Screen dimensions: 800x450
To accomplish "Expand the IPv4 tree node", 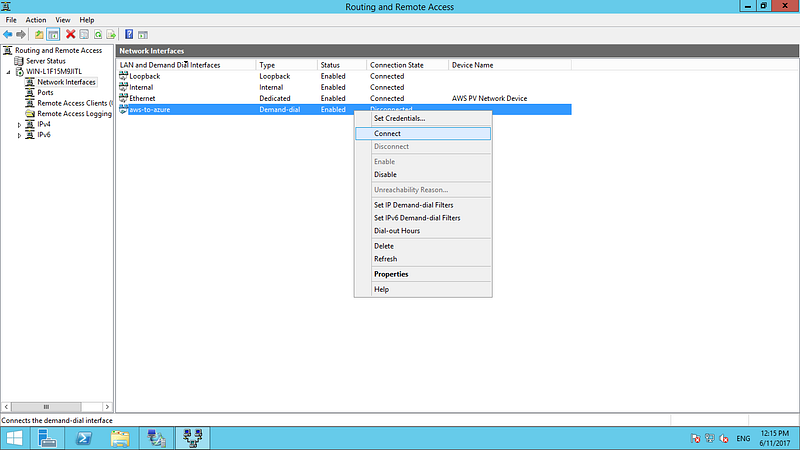I will [x=19, y=125].
